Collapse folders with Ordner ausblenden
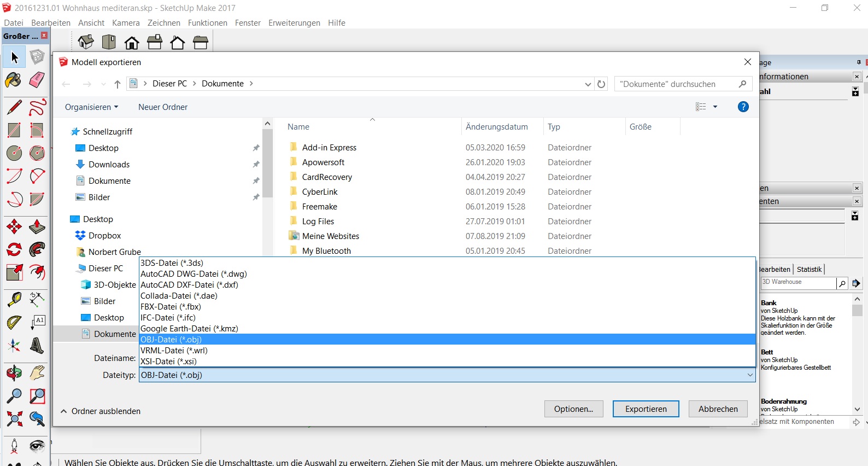The height and width of the screenshot is (466, 868). pyautogui.click(x=101, y=411)
